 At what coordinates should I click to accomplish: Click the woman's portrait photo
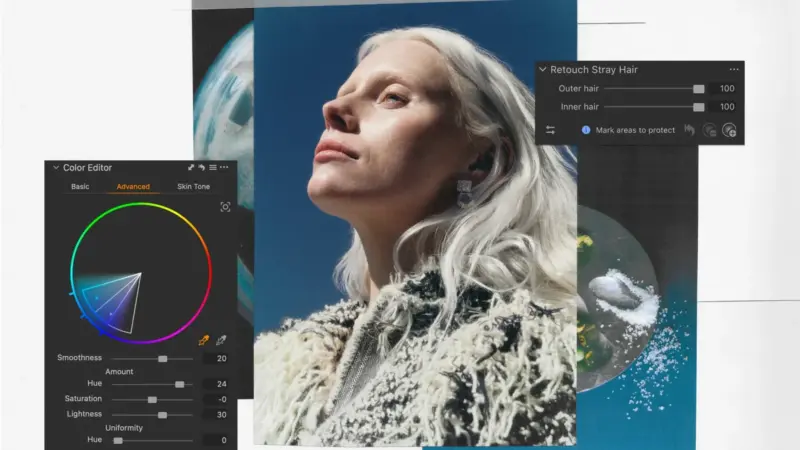click(x=415, y=224)
